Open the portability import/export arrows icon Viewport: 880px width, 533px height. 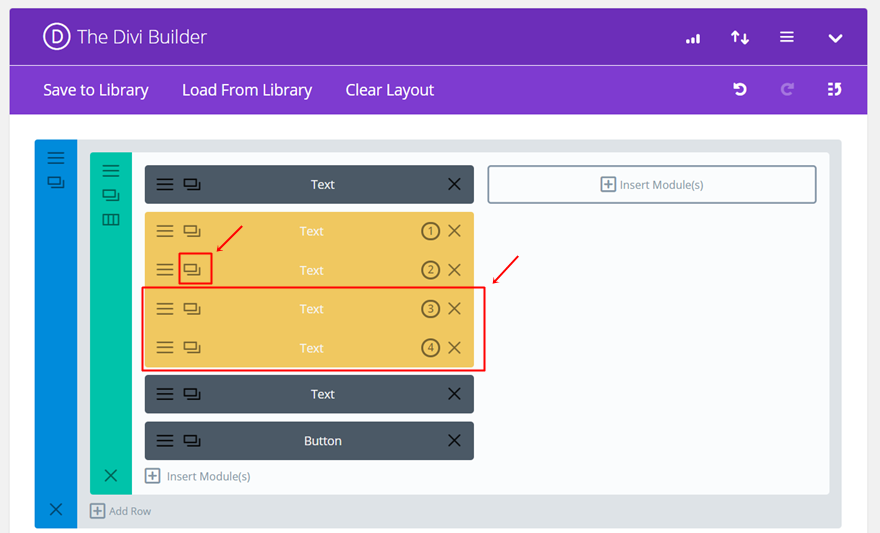(x=740, y=38)
